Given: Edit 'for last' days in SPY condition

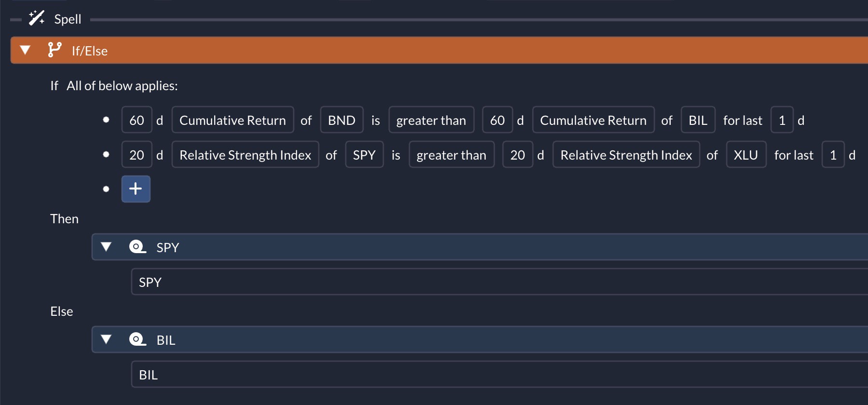Looking at the screenshot, I should pos(833,154).
